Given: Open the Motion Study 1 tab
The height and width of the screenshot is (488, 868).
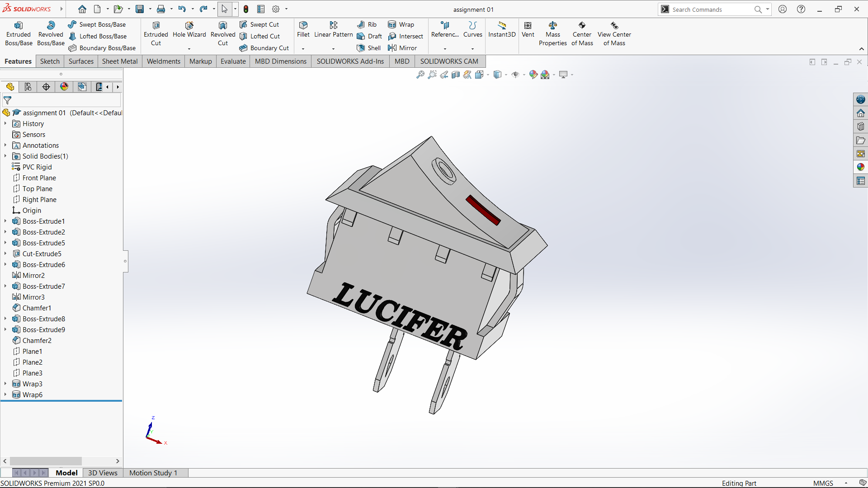Looking at the screenshot, I should [153, 473].
